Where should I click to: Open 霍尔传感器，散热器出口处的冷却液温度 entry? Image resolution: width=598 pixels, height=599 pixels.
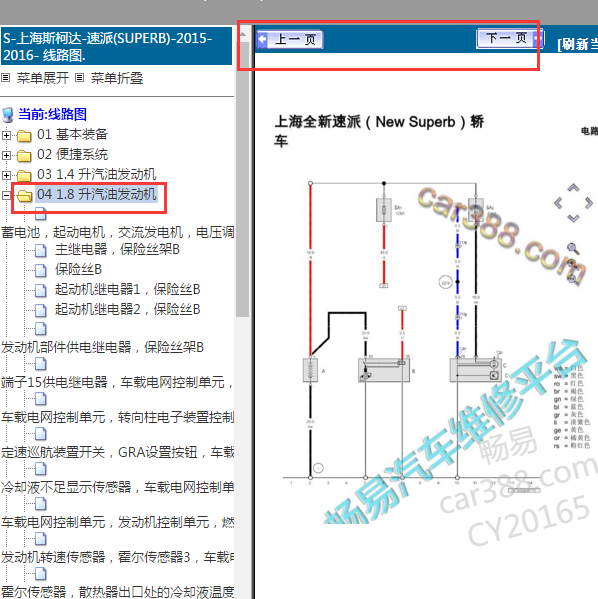[x=117, y=592]
